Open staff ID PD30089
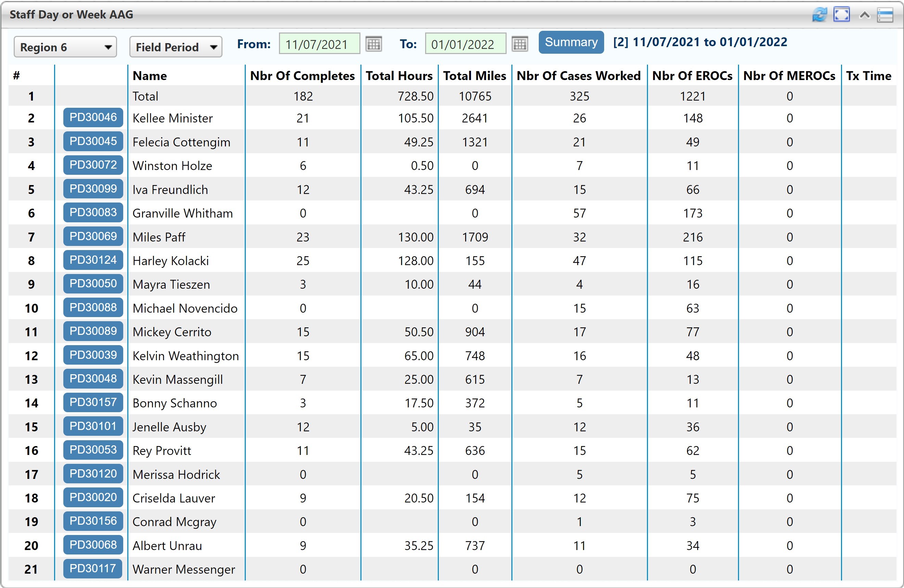Image resolution: width=904 pixels, height=588 pixels. (x=93, y=331)
